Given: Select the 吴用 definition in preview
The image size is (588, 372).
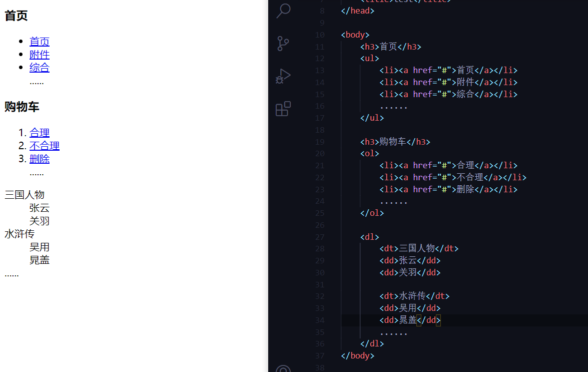Looking at the screenshot, I should (40, 247).
